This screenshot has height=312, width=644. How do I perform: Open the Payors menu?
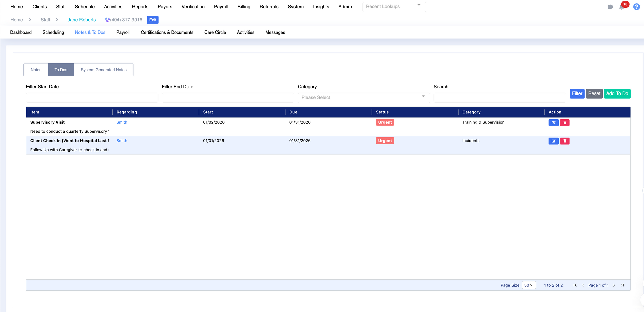[x=165, y=7]
